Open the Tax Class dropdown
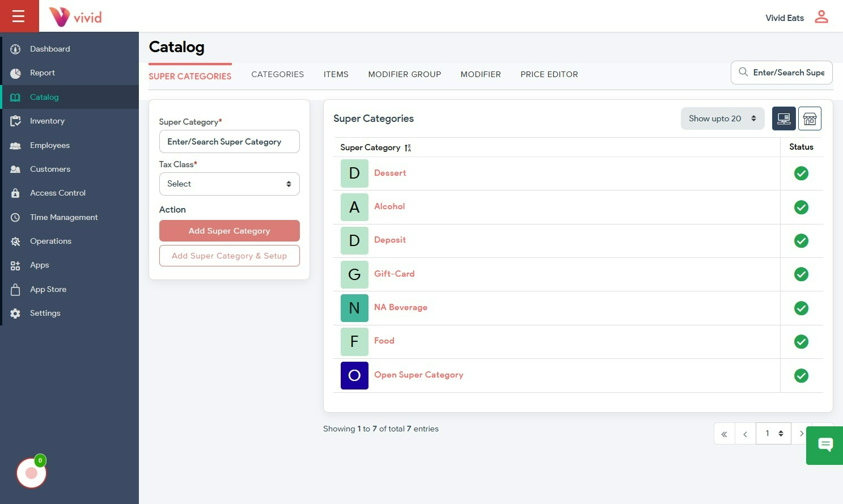The width and height of the screenshot is (843, 504). 229,184
